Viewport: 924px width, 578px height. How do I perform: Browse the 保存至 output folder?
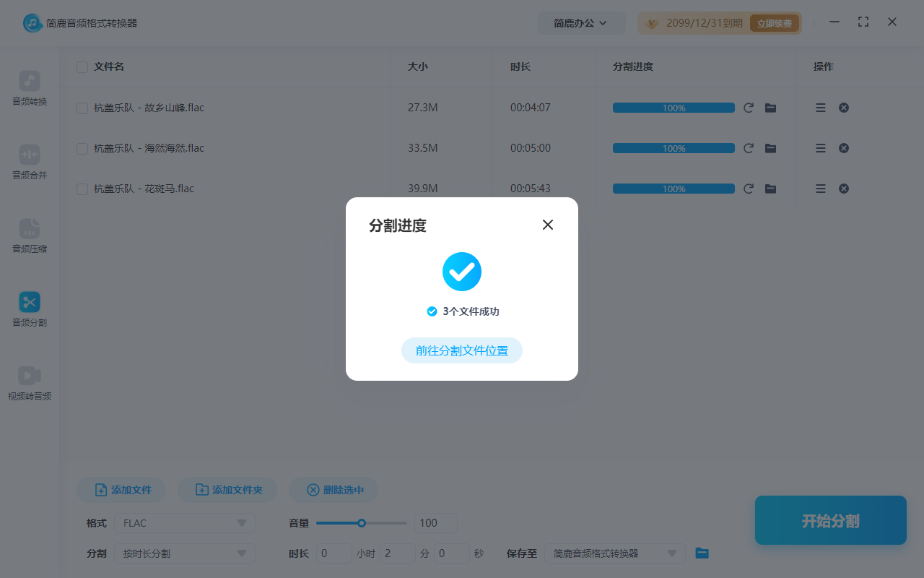tap(702, 553)
